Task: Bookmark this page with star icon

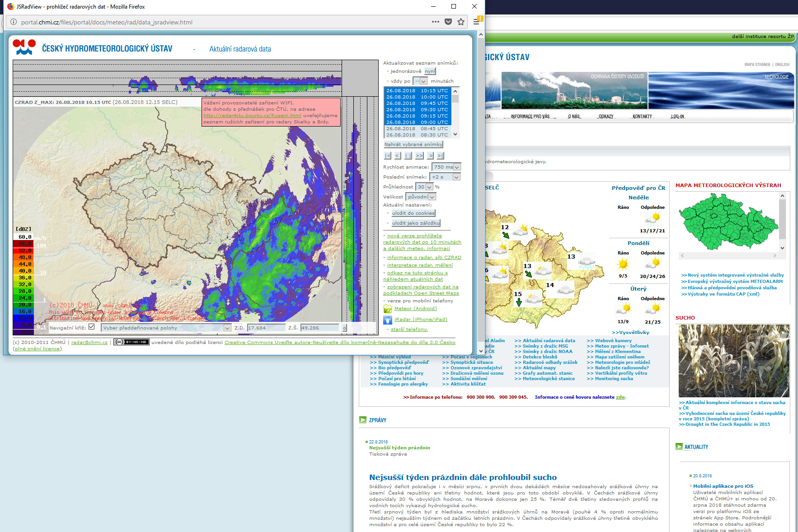Action: tap(461, 22)
